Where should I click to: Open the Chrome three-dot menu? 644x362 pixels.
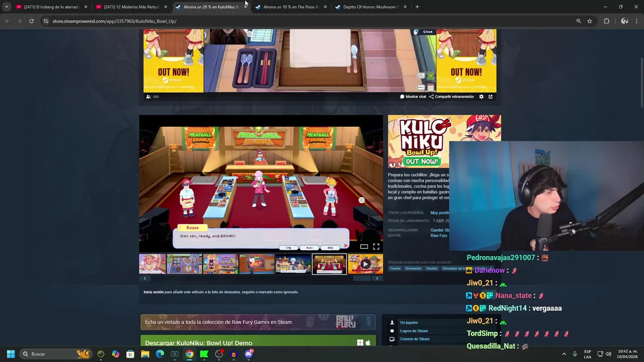tap(637, 21)
